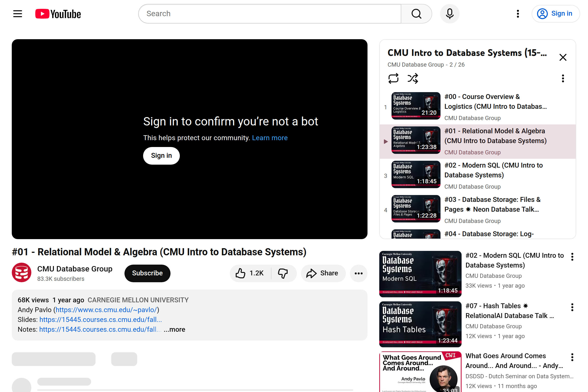Open options menu for #07 Hash Tables video
Screen dimensions: 588x392
click(x=572, y=307)
